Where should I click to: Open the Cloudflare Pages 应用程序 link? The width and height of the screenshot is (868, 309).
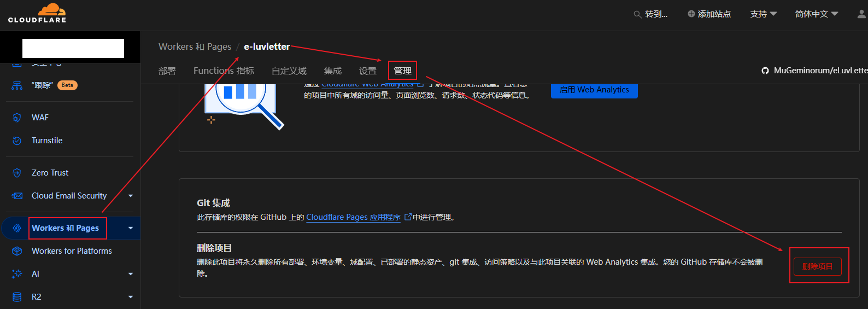tap(353, 217)
